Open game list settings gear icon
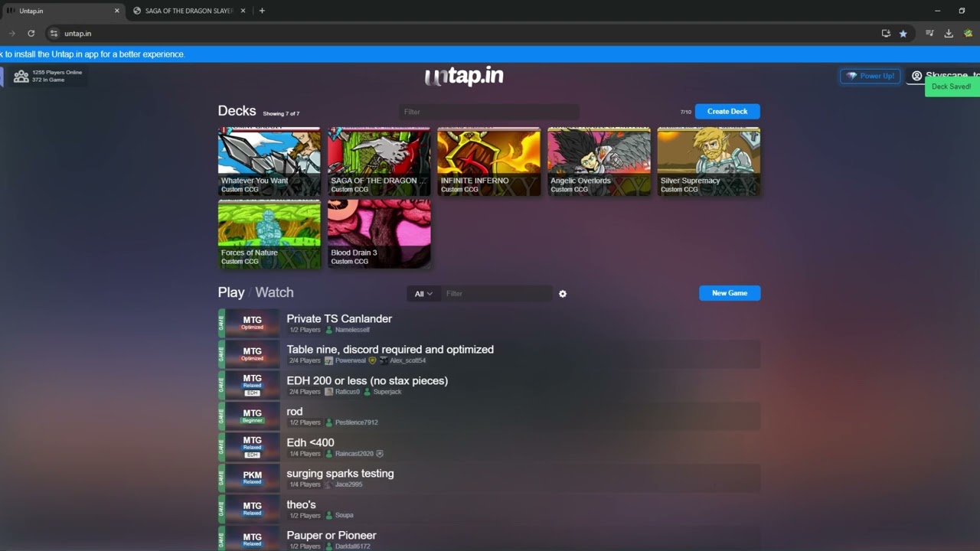 tap(563, 294)
